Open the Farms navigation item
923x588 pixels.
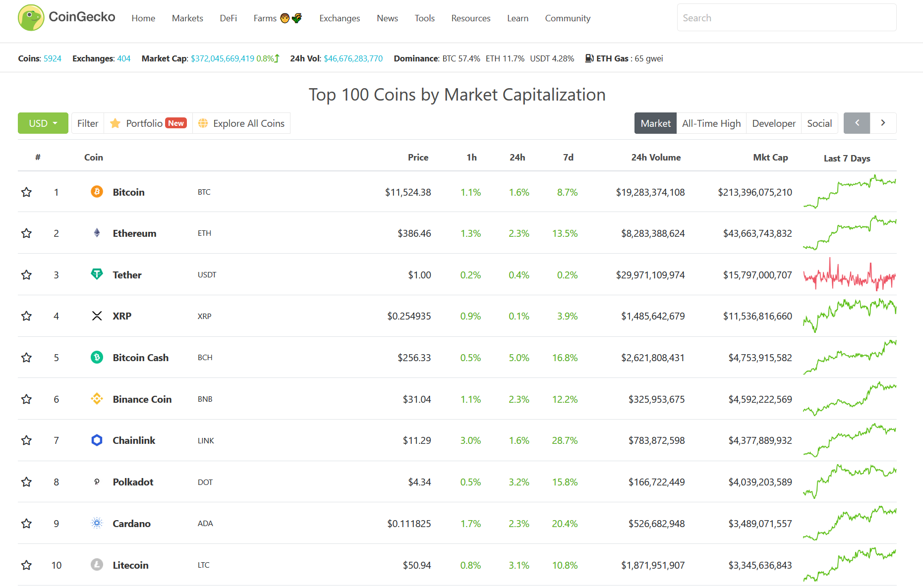tap(278, 18)
